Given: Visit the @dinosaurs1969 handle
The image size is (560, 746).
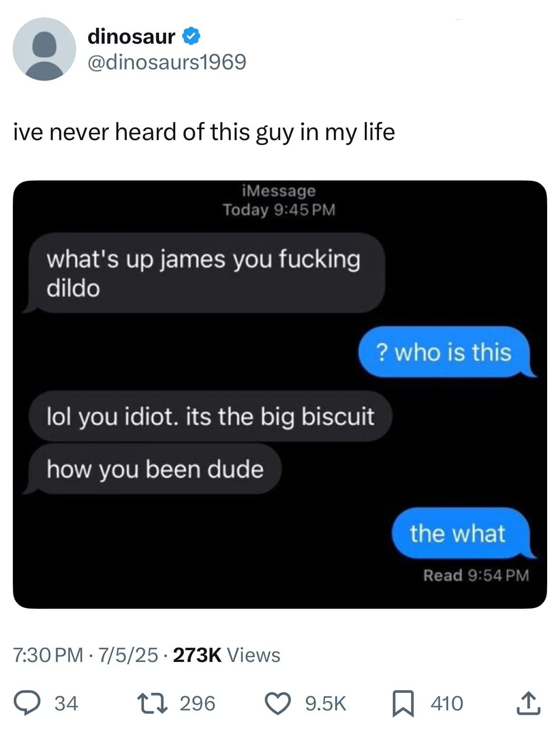Looking at the screenshot, I should point(167,62).
